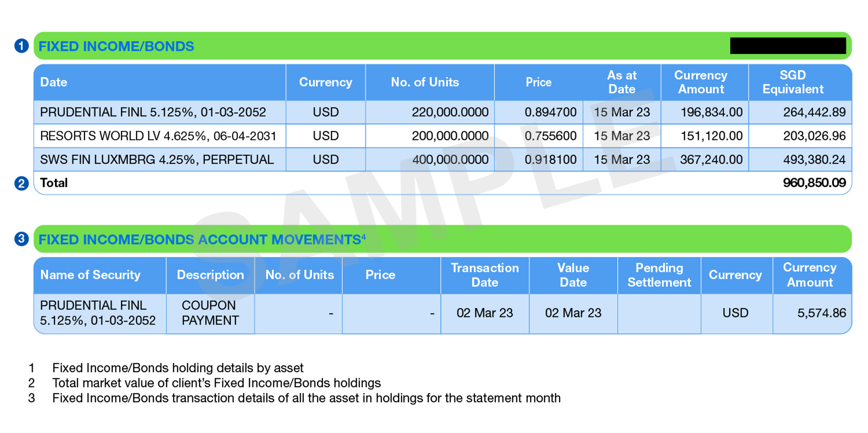868x433 pixels.
Task: Select the Date column header in bonds table
Action: (54, 82)
